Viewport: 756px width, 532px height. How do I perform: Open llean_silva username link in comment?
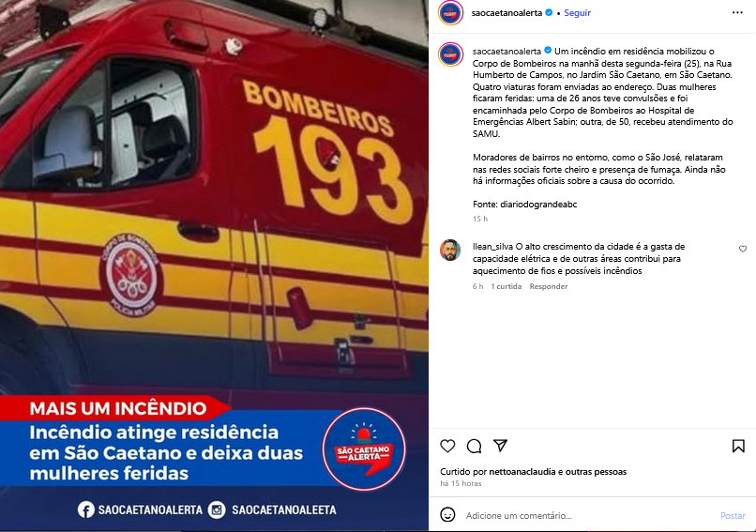pyautogui.click(x=492, y=247)
